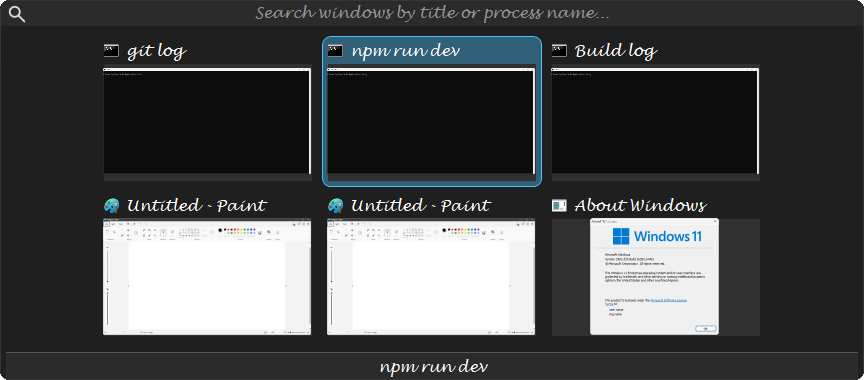Click the About Windows dialog icon
The width and height of the screenshot is (864, 380).
click(559, 205)
